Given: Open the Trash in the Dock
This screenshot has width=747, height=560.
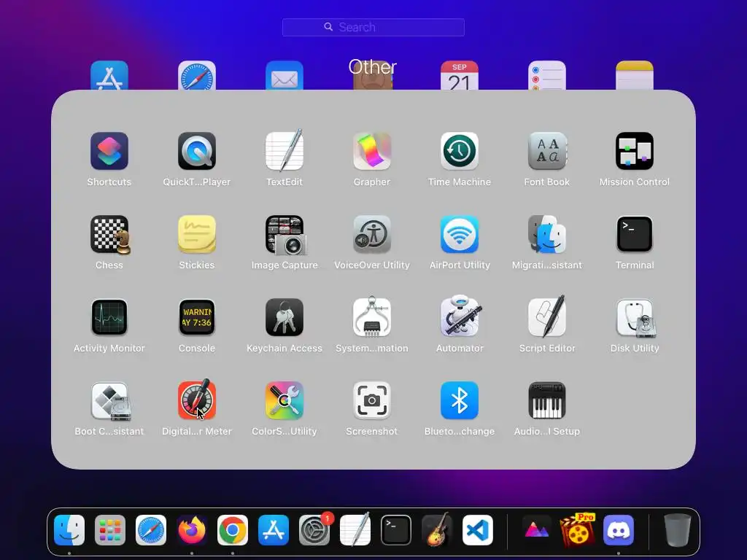Looking at the screenshot, I should click(678, 530).
